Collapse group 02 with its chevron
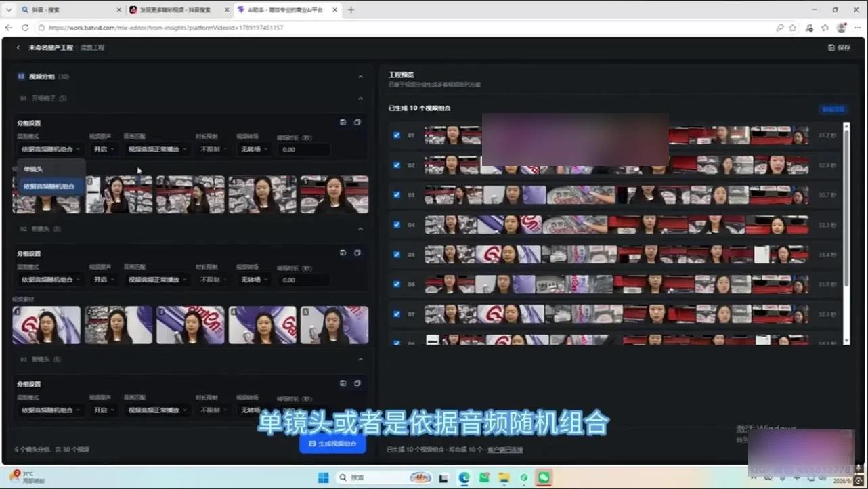This screenshot has width=868, height=489. [360, 229]
